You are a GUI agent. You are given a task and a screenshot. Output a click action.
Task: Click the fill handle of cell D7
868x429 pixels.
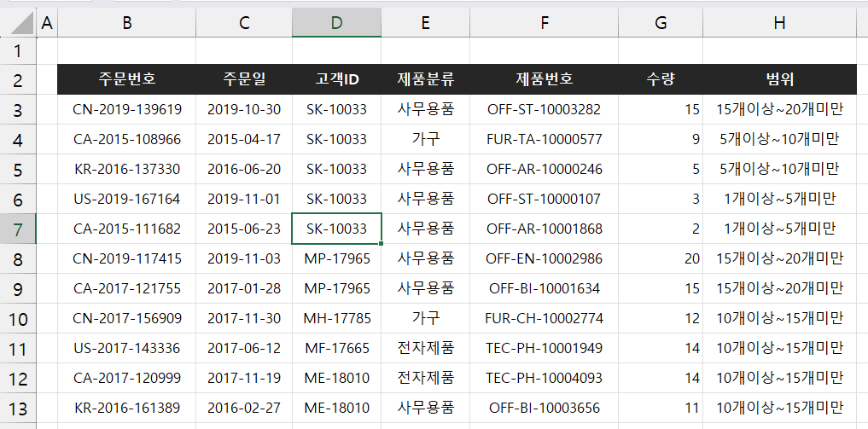(382, 243)
